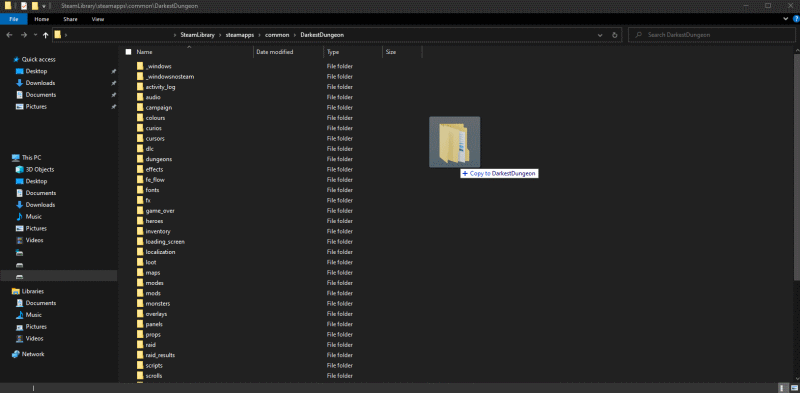The image size is (800, 393).
Task: Switch to the Share ribbon tab
Action: pos(70,19)
